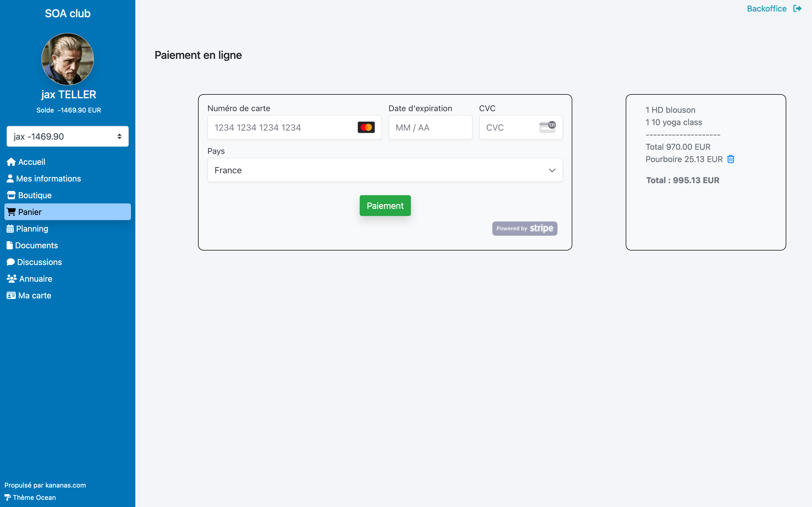Open the Backoffice link
812x507 pixels.
[767, 8]
